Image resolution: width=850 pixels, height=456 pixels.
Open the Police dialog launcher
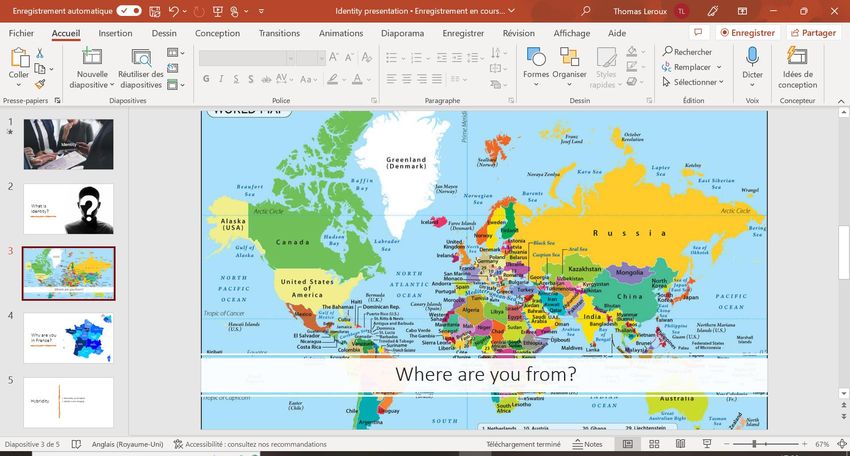pos(374,100)
